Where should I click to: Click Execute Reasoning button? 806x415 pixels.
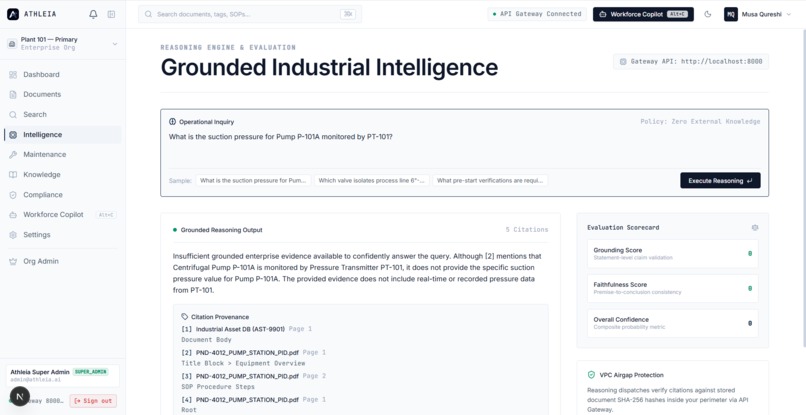click(720, 181)
